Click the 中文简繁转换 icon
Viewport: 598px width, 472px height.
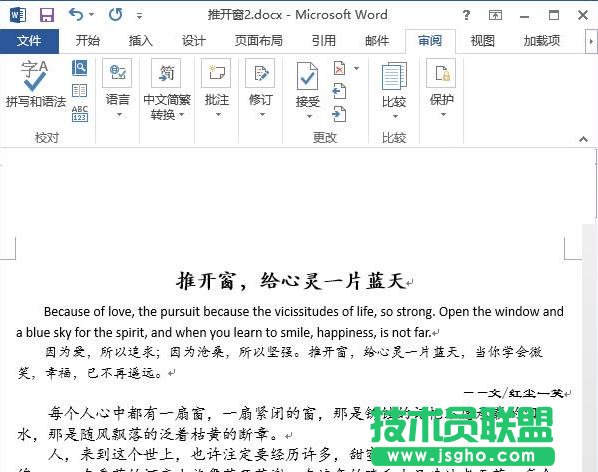(x=166, y=73)
